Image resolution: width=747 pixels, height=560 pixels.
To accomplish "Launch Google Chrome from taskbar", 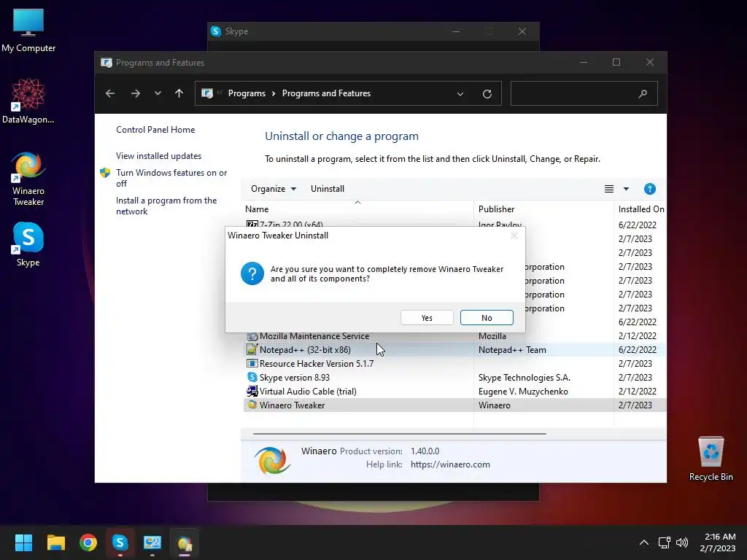I will tap(88, 542).
